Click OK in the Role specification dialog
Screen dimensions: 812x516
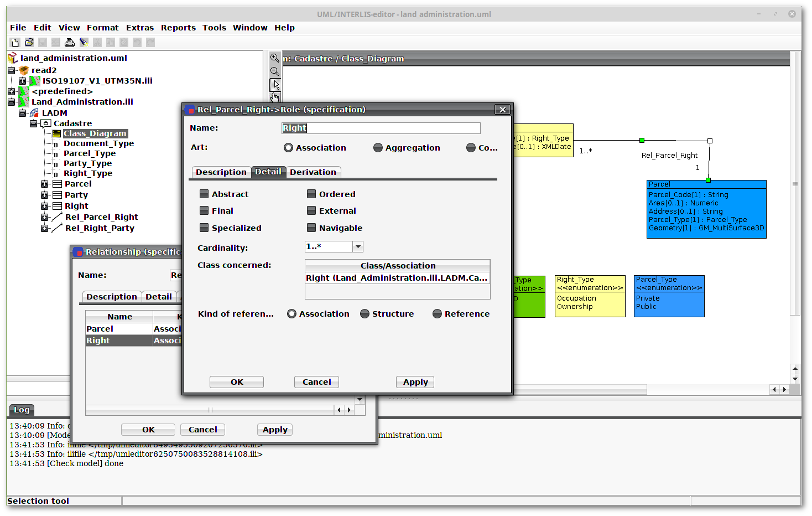pos(237,382)
